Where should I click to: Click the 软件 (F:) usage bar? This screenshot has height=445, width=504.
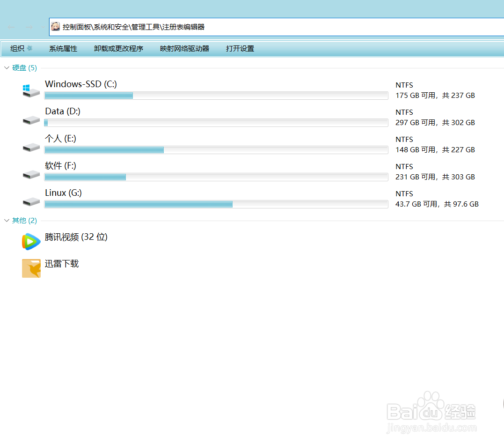point(216,177)
